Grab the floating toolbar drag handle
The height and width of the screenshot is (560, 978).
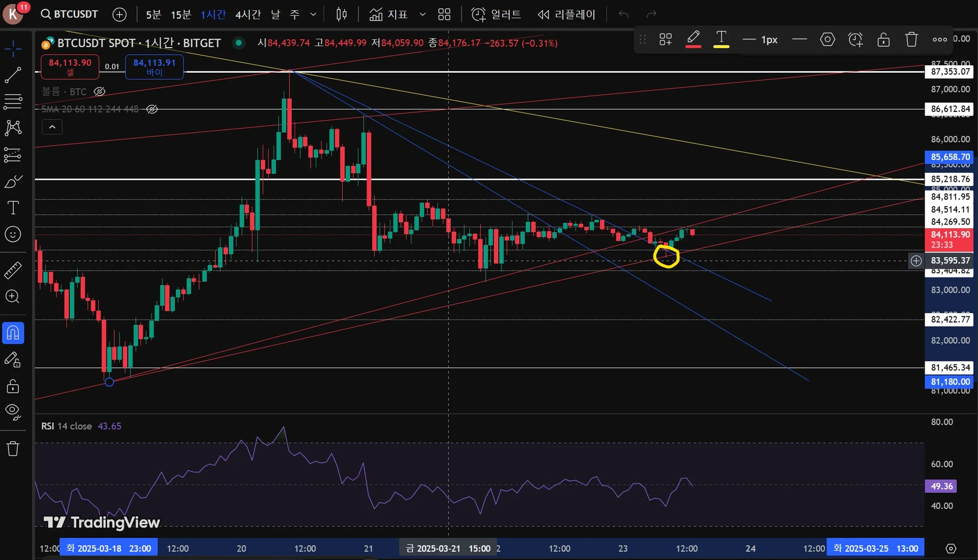point(642,39)
